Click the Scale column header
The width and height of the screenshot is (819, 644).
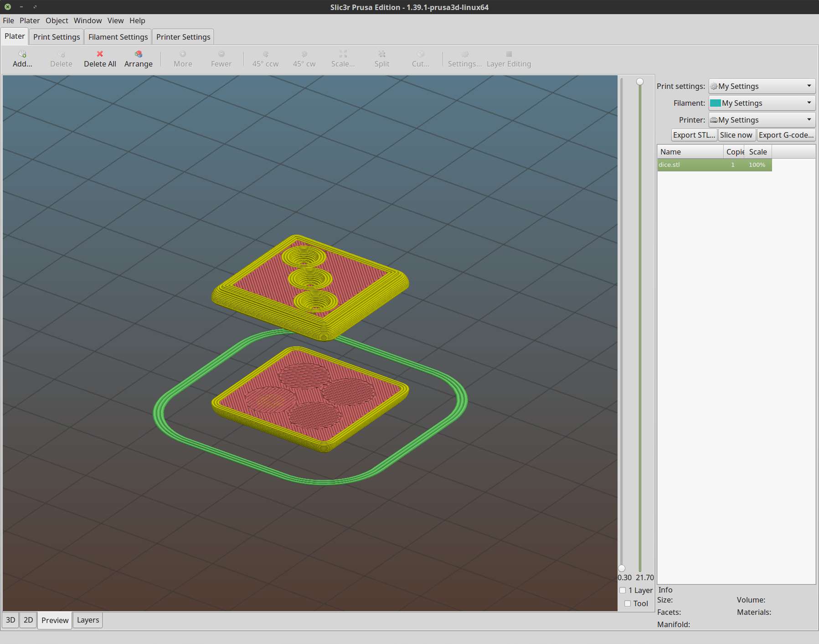tap(758, 152)
